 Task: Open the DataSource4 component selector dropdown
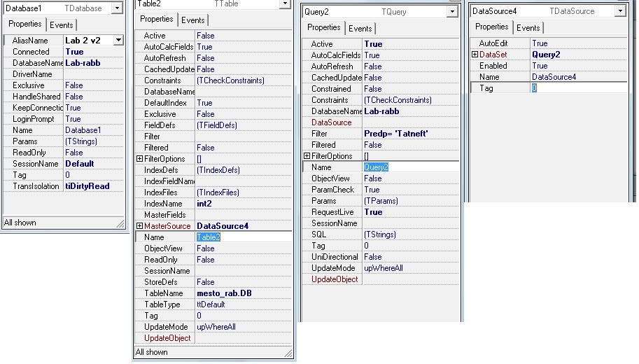(x=619, y=11)
